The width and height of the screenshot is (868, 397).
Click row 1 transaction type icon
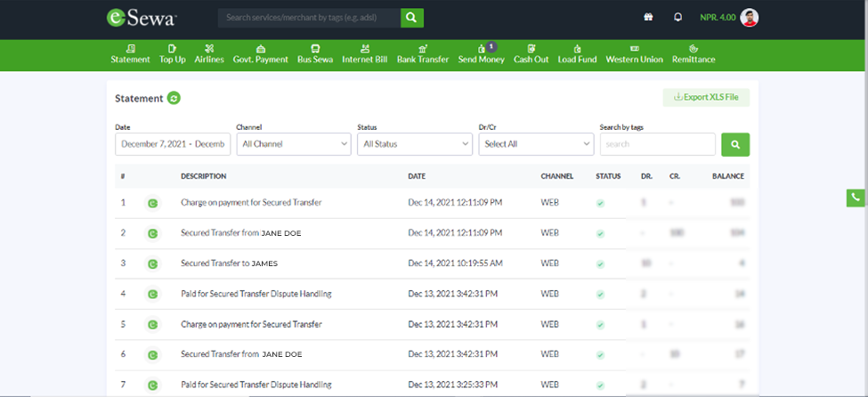pos(152,203)
